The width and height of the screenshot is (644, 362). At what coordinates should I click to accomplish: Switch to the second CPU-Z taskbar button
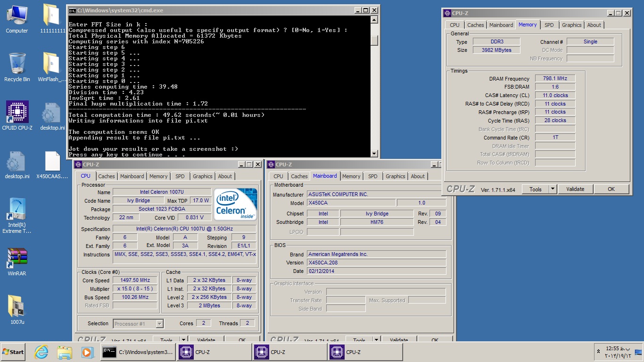(x=289, y=352)
